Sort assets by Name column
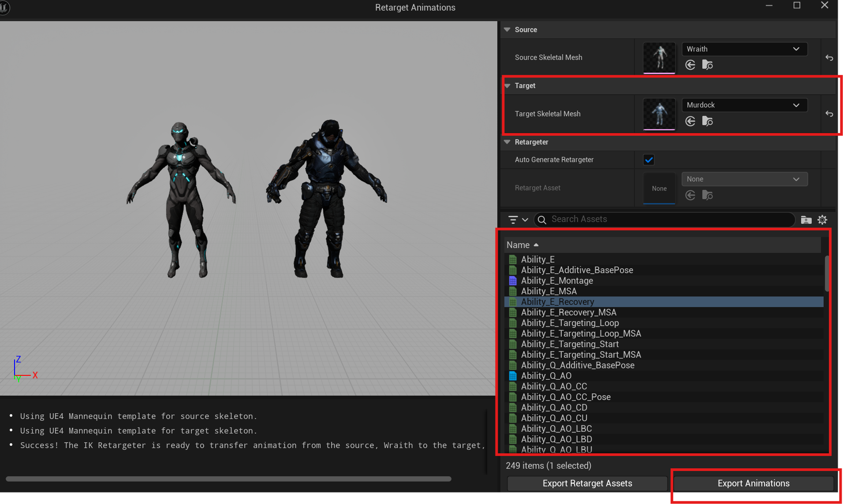 [663, 245]
